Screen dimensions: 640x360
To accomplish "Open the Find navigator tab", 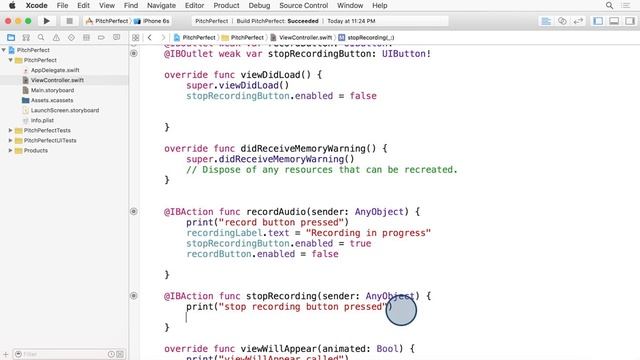I will pos(41,38).
